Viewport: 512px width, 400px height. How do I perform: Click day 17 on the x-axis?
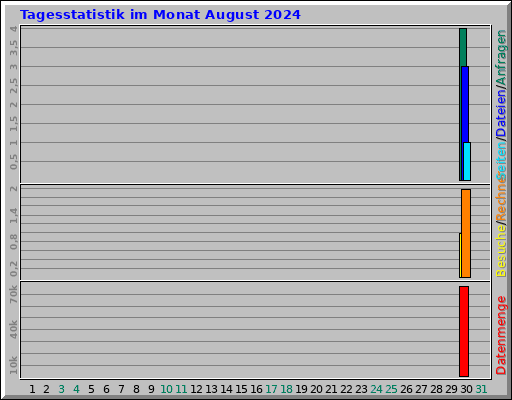271,389
